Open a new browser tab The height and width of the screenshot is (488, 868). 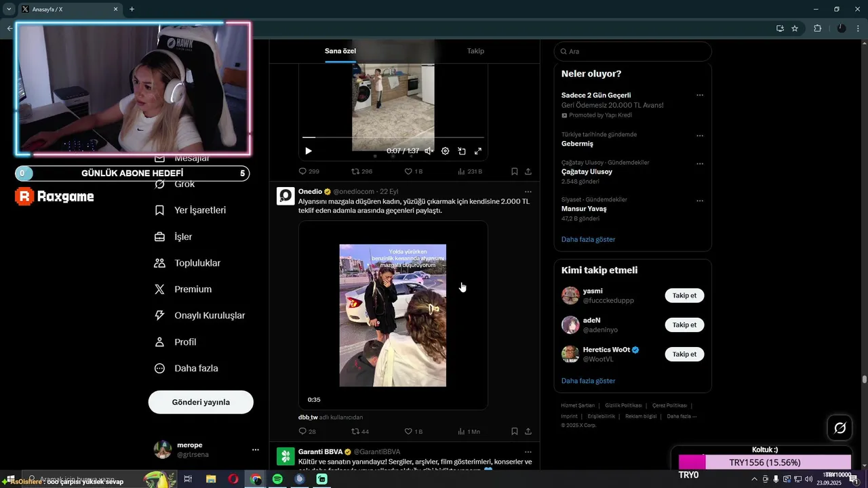coord(132,9)
